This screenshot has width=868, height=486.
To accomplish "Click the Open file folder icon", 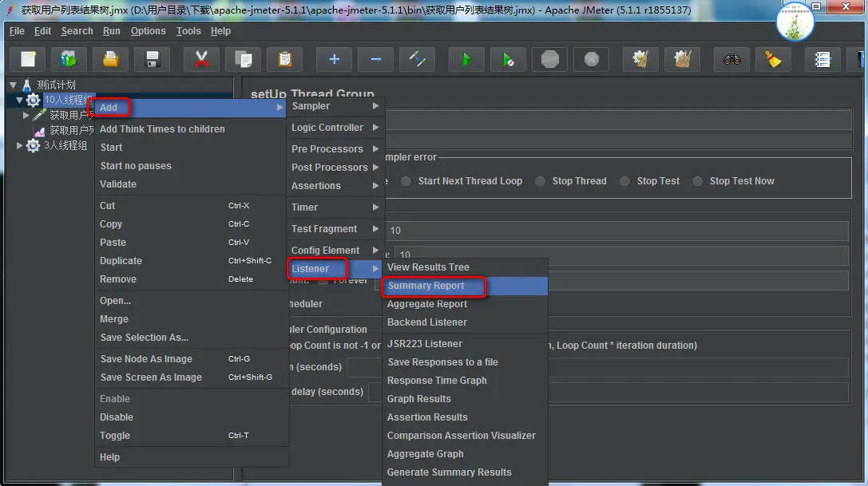I will (111, 59).
